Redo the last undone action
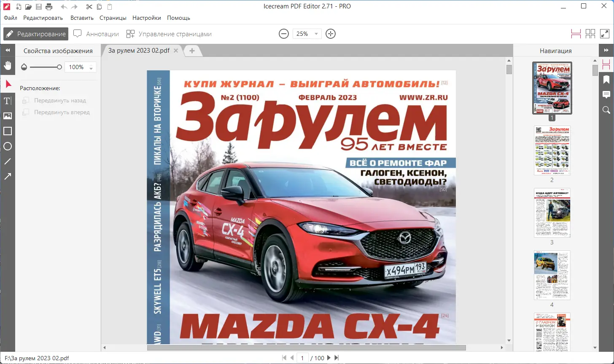This screenshot has width=614, height=364. (74, 7)
